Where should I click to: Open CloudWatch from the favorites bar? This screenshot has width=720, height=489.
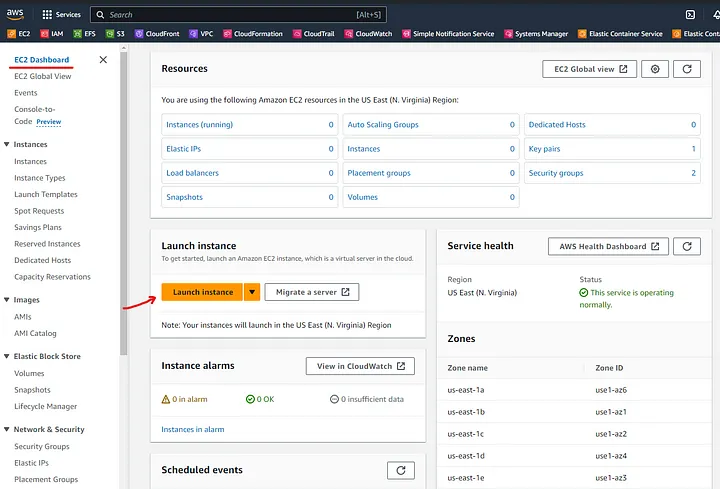coord(368,34)
